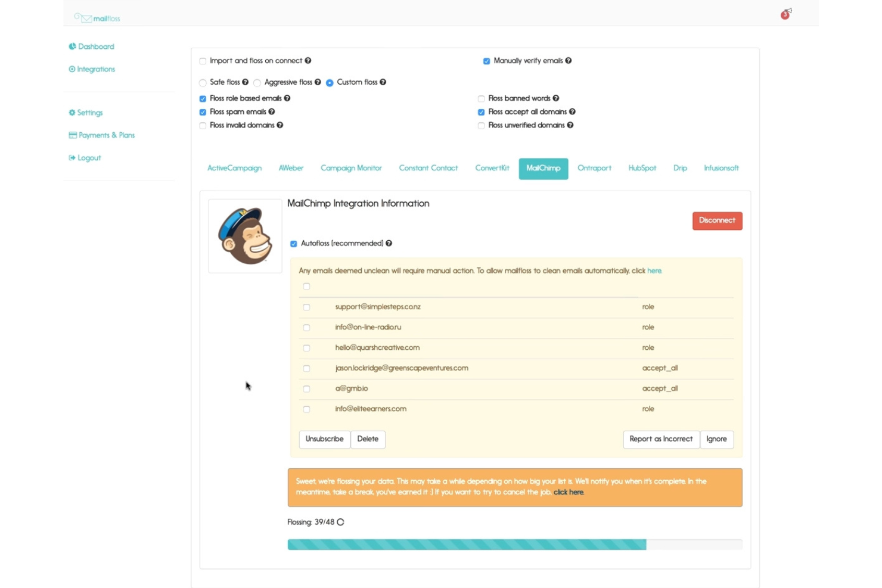Select info@eliteearners.com row checkbox

point(306,409)
